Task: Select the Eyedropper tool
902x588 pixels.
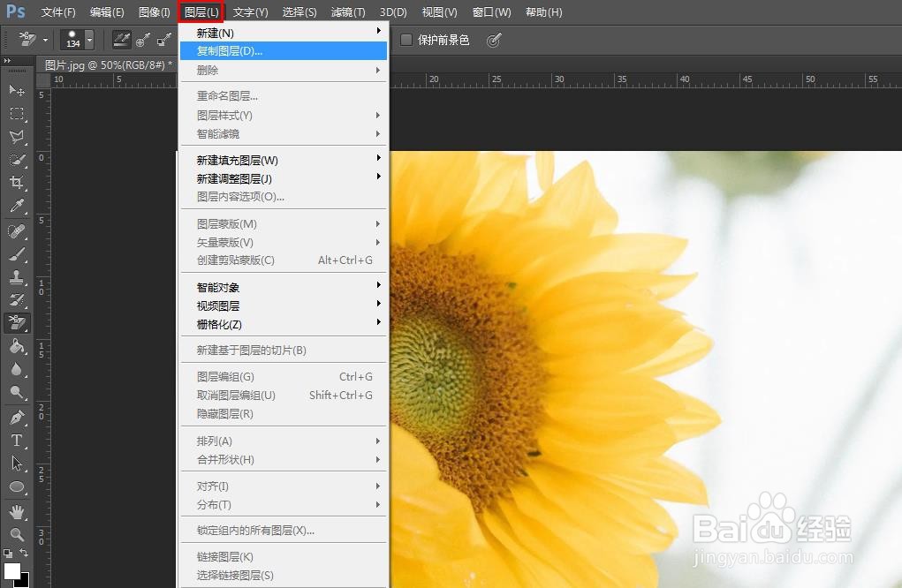Action: tap(17, 206)
